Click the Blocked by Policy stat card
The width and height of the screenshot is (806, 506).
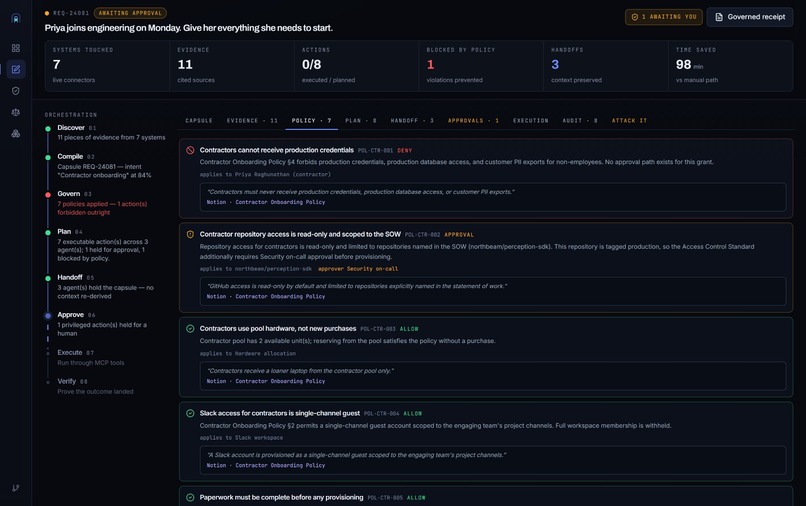pyautogui.click(x=481, y=66)
